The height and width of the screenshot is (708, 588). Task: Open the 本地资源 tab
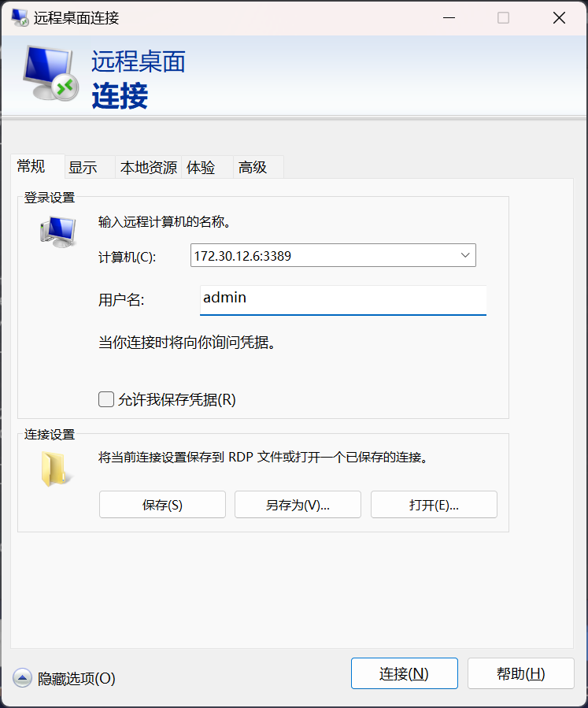click(149, 168)
